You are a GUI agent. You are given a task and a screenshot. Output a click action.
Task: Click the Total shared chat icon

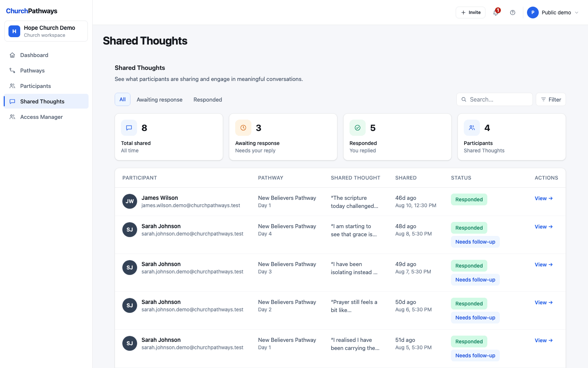coord(129,128)
